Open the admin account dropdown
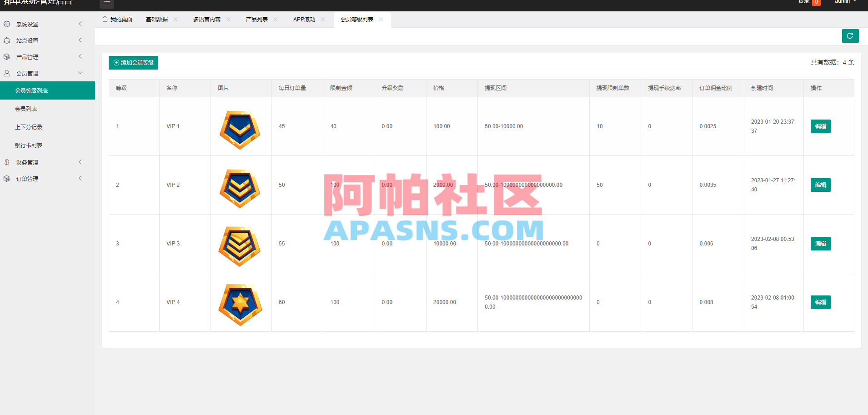This screenshot has height=415, width=868. [844, 2]
